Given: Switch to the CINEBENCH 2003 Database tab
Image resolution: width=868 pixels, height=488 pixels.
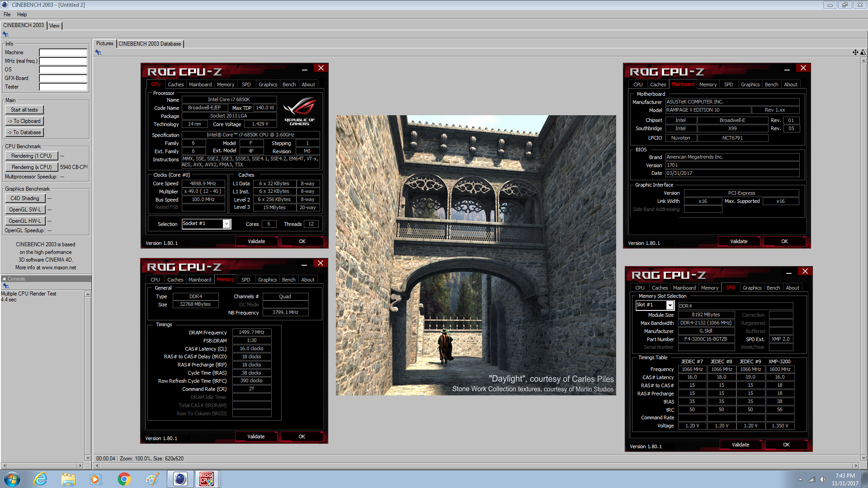Looking at the screenshot, I should pos(150,44).
